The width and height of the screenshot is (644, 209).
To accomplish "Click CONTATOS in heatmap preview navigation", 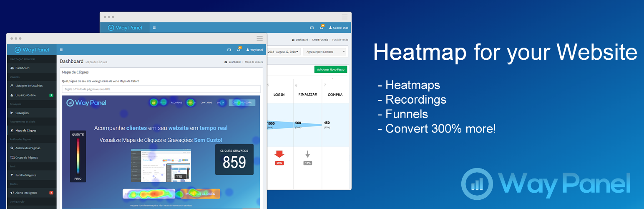I will (x=206, y=102).
